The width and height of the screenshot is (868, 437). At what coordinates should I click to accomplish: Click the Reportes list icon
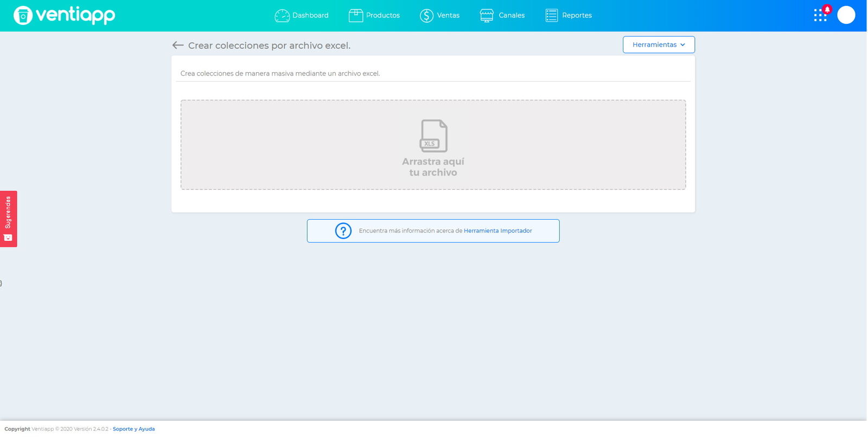(552, 16)
